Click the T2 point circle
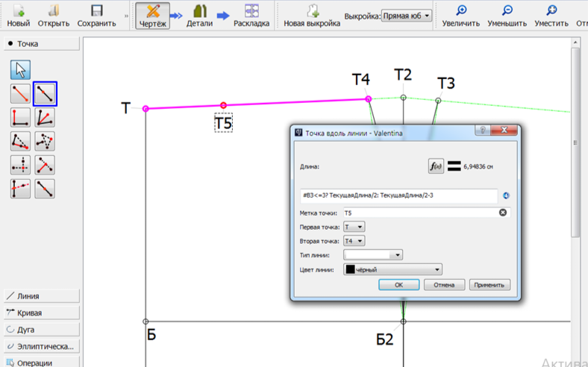Screen dimensions: 588x367 403,98
